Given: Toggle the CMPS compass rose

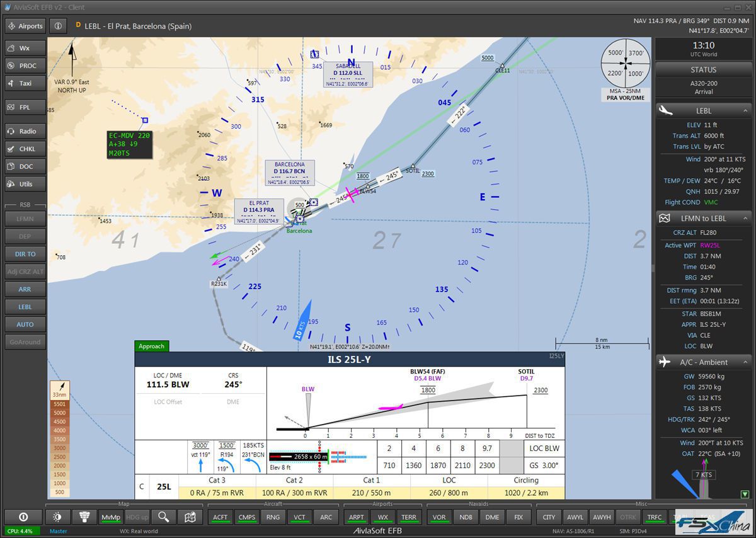Looking at the screenshot, I should (x=247, y=517).
